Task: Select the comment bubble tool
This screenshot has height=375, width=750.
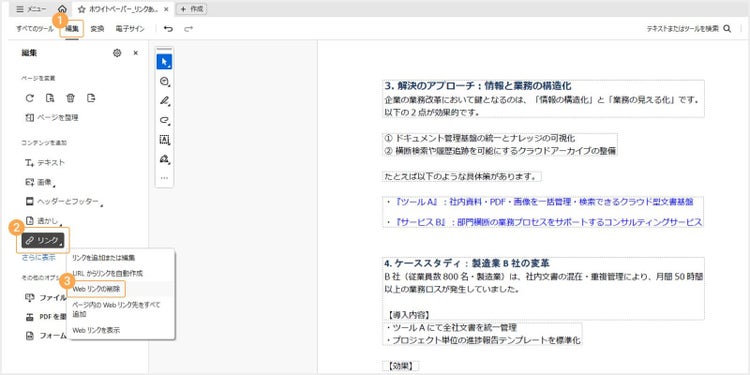Action: 165,81
